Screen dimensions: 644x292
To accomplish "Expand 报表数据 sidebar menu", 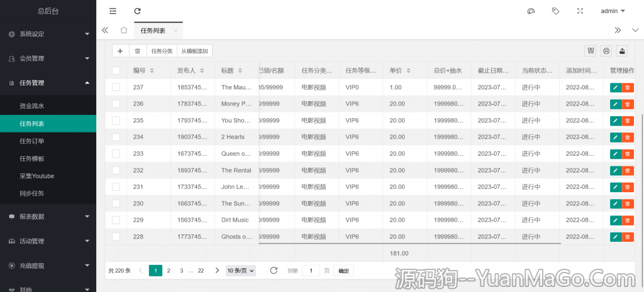I will (48, 216).
